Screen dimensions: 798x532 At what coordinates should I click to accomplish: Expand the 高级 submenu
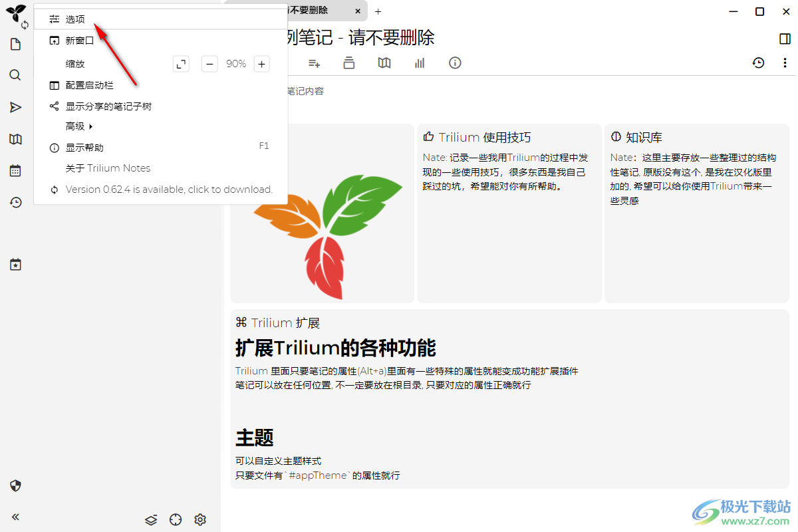161,126
